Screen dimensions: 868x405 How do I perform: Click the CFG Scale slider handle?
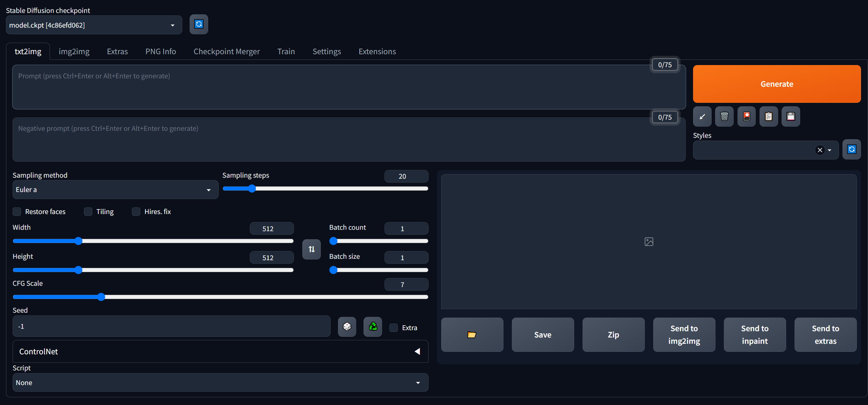[101, 297]
